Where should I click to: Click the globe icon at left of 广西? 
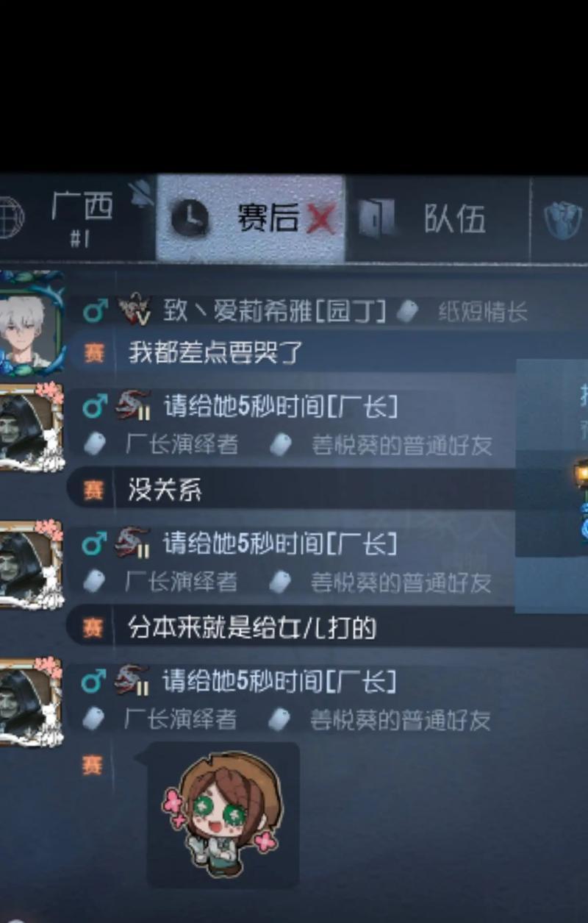pos(10,218)
